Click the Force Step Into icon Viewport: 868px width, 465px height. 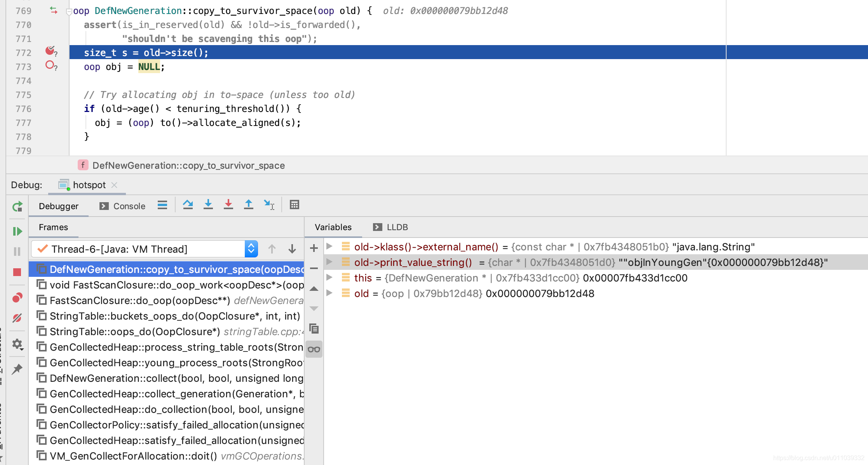point(228,205)
